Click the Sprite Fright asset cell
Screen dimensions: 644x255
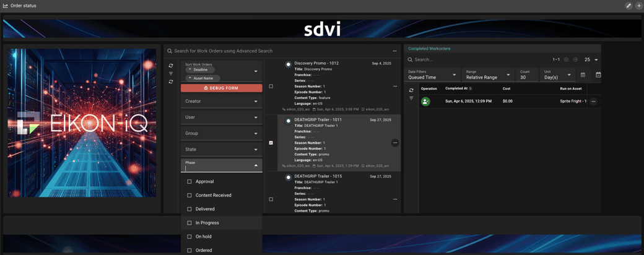pyautogui.click(x=573, y=101)
